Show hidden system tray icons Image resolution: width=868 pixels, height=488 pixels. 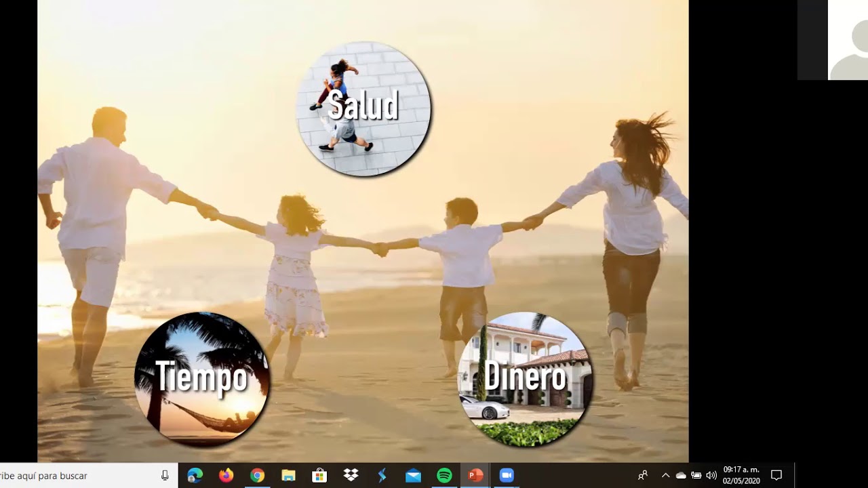(665, 476)
